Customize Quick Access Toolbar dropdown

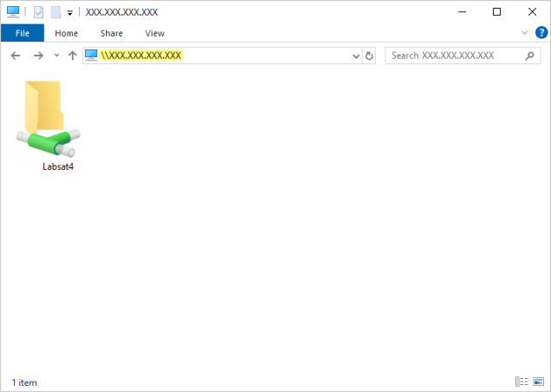[69, 13]
